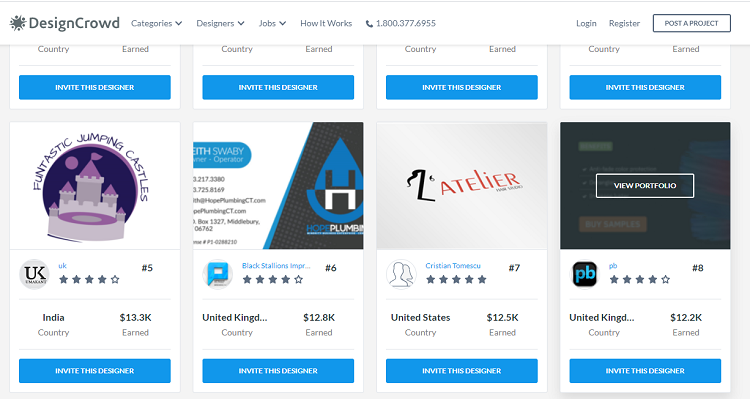Click star rating of designer pb
The height and width of the screenshot is (399, 750).
[640, 279]
